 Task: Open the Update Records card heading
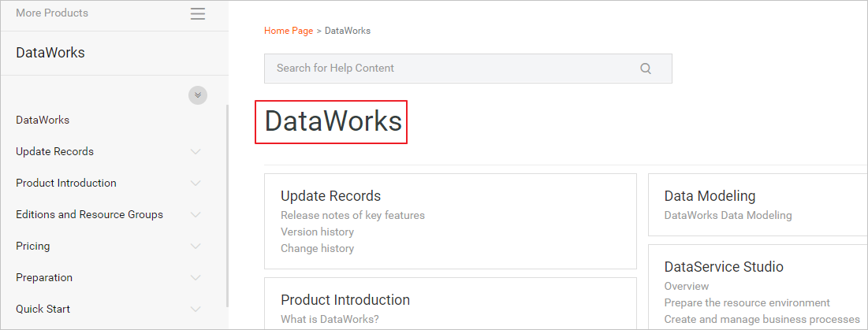330,195
